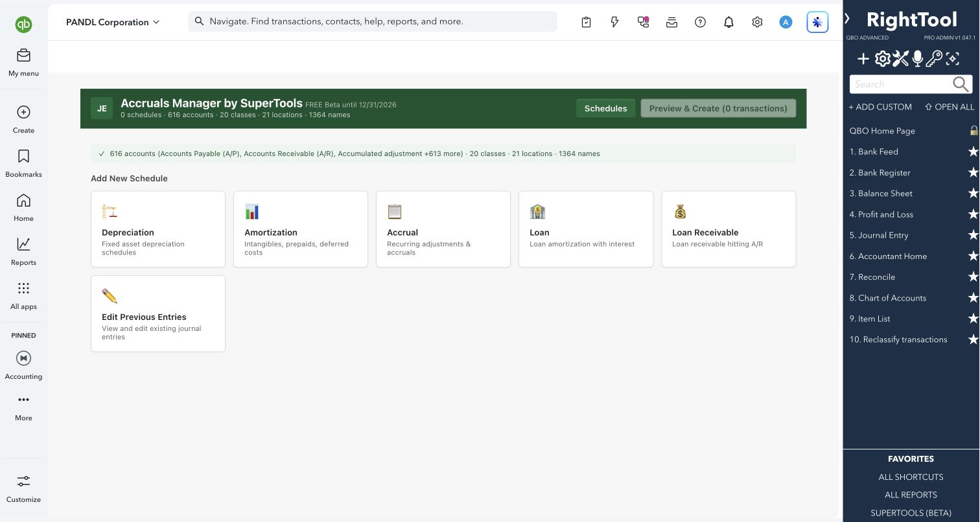
Task: Open All apps grid in sidebar
Action: pos(23,296)
